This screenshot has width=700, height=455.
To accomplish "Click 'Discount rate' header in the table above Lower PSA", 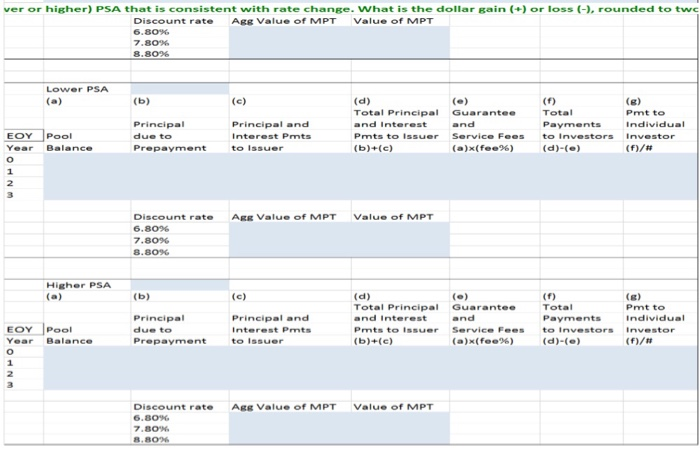I will point(173,21).
